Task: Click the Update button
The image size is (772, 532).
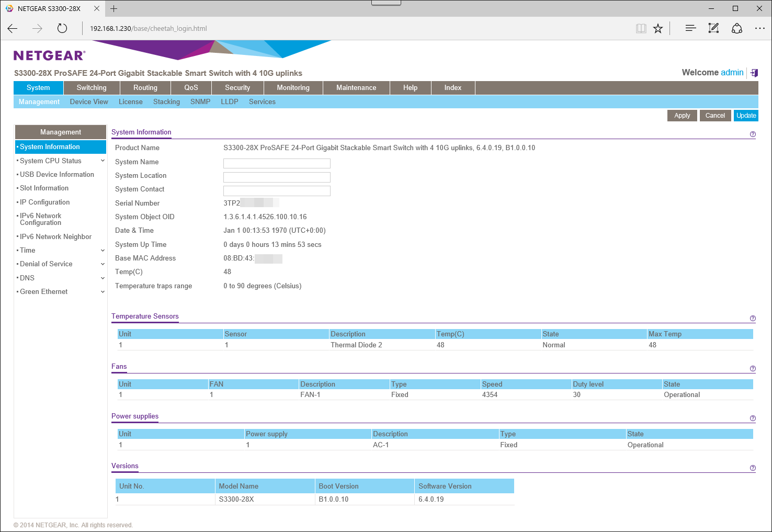Action: [746, 116]
